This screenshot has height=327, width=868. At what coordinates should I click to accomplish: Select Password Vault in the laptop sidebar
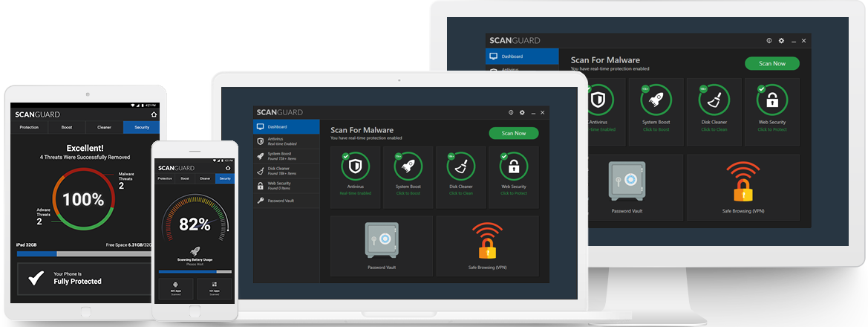286,201
